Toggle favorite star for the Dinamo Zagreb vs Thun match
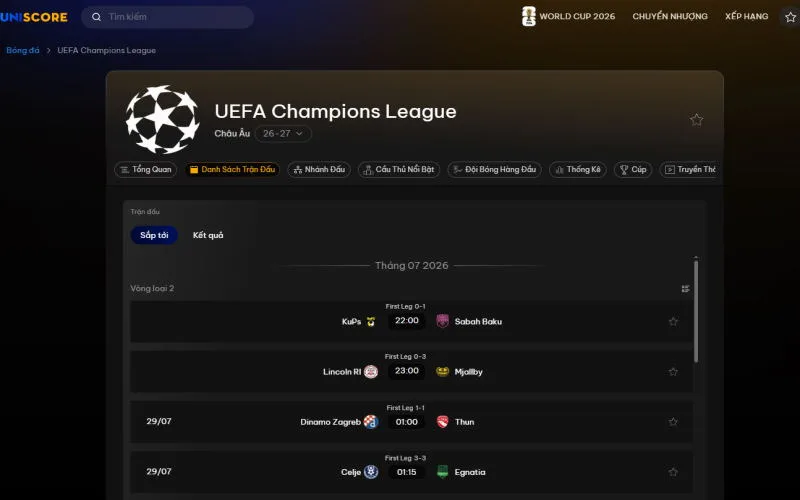Image resolution: width=800 pixels, height=500 pixels. (x=673, y=422)
